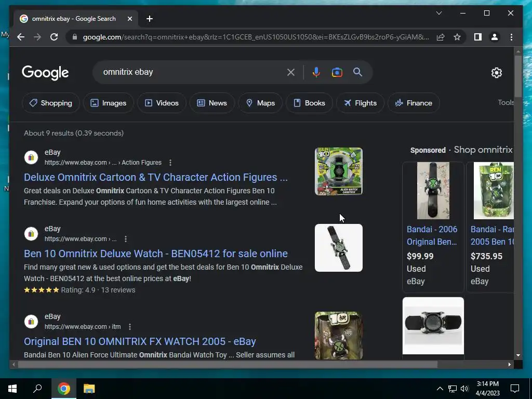The width and height of the screenshot is (532, 399).
Task: Open a new browser tab
Action: point(150,19)
